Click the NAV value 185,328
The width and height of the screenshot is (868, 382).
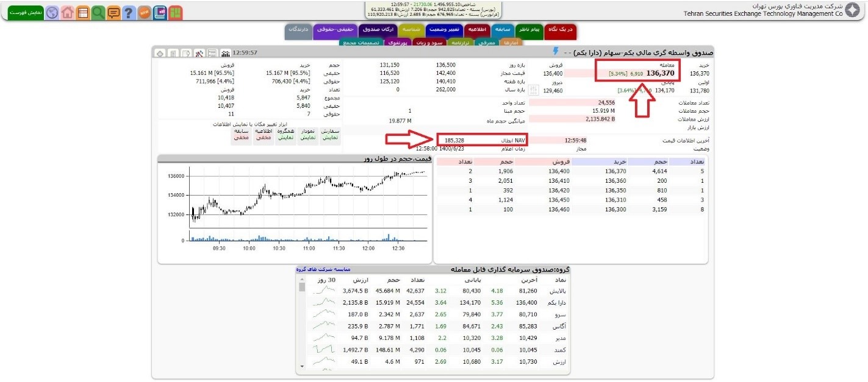pos(454,140)
